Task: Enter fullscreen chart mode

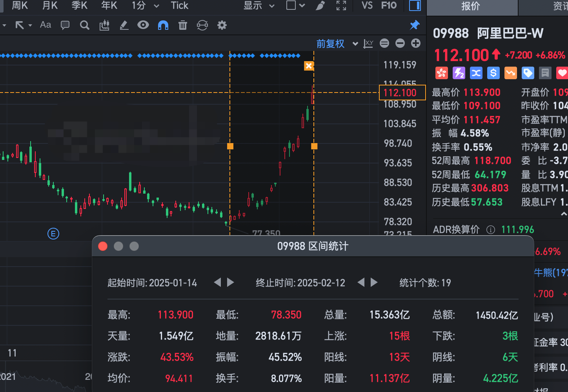Action: 341,5
